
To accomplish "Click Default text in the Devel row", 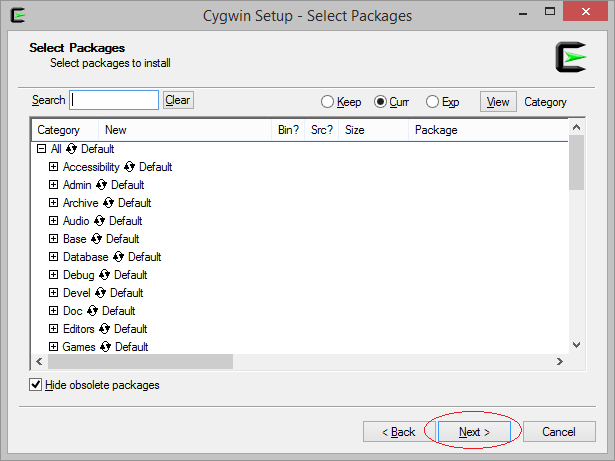I will tap(126, 293).
